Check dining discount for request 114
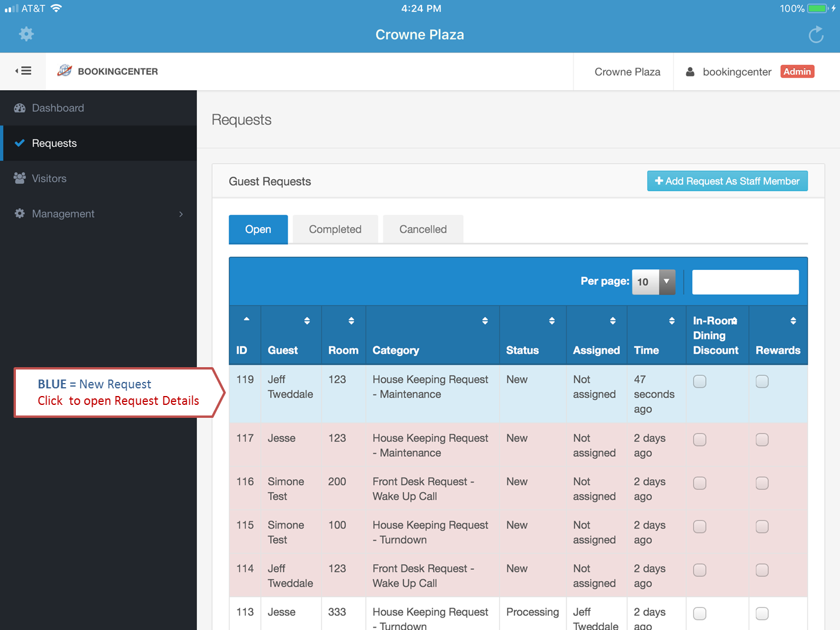Image resolution: width=840 pixels, height=630 pixels. pos(700,570)
